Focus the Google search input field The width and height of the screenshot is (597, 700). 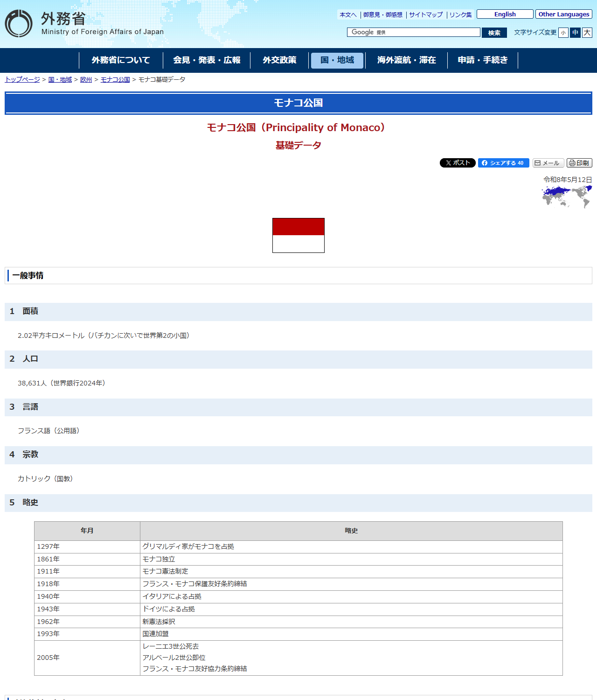click(x=414, y=32)
